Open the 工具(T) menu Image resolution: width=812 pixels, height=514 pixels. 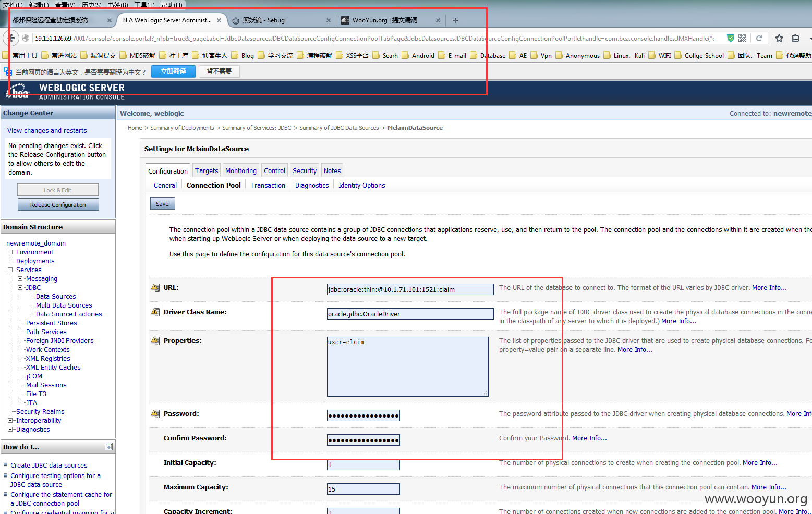(x=144, y=5)
